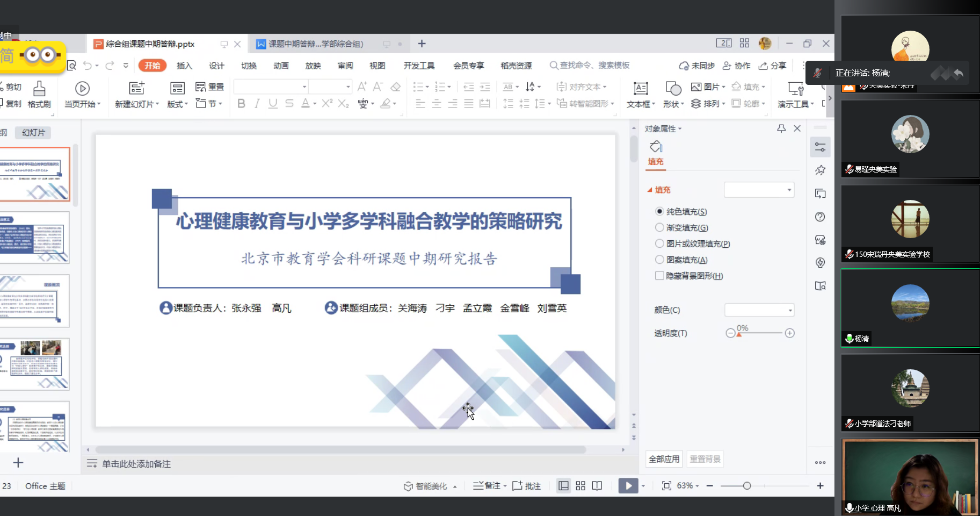Click the shapes insert icon
The height and width of the screenshot is (516, 980).
click(673, 89)
